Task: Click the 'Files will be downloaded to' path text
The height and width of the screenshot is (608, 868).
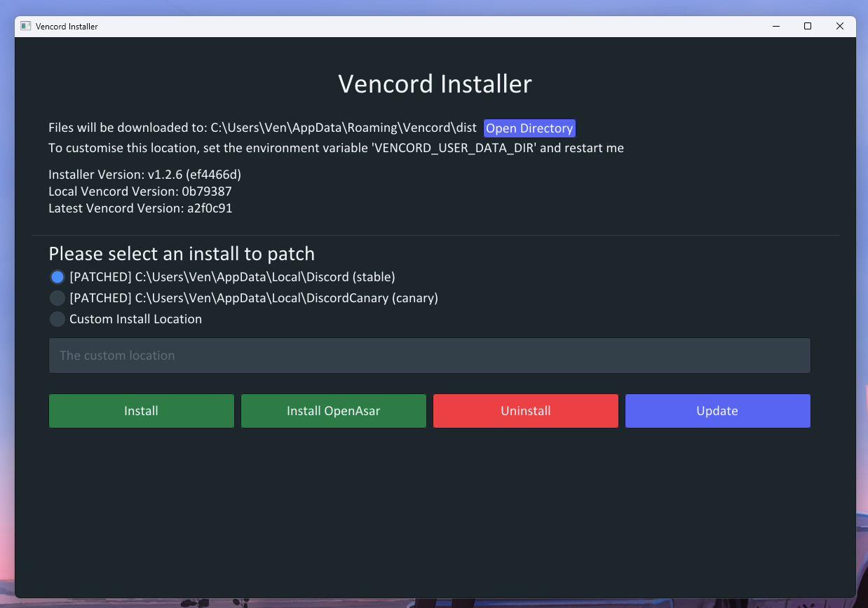Action: pyautogui.click(x=262, y=128)
